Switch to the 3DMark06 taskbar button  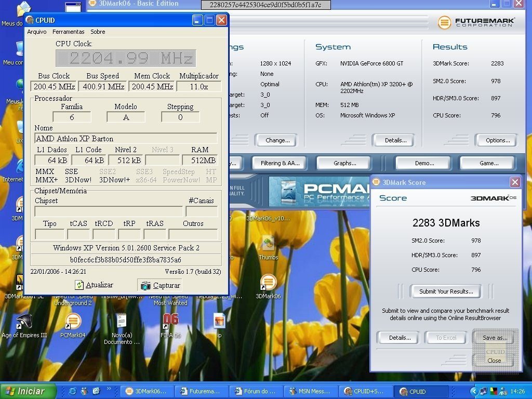point(147,391)
